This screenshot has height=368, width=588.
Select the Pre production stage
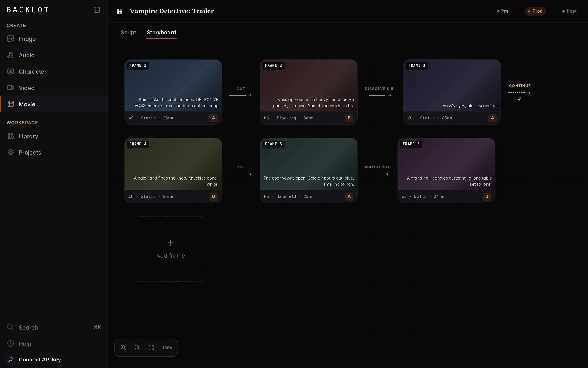click(x=502, y=11)
